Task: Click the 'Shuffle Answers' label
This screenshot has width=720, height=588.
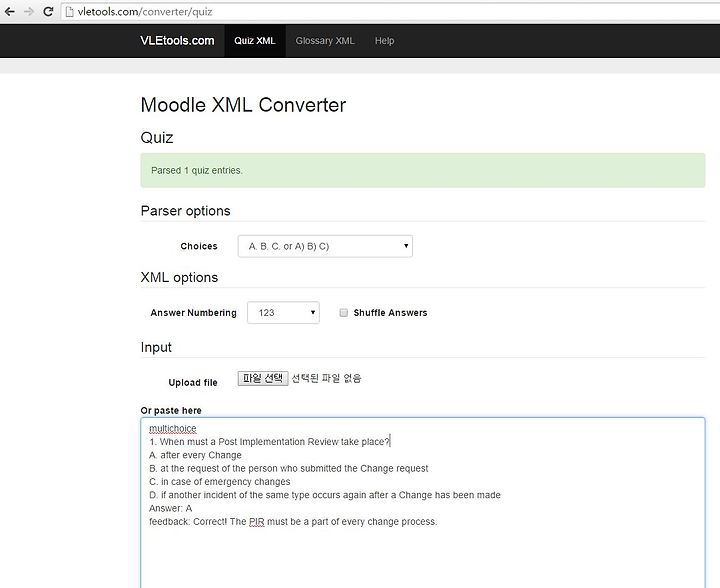Action: (390, 313)
